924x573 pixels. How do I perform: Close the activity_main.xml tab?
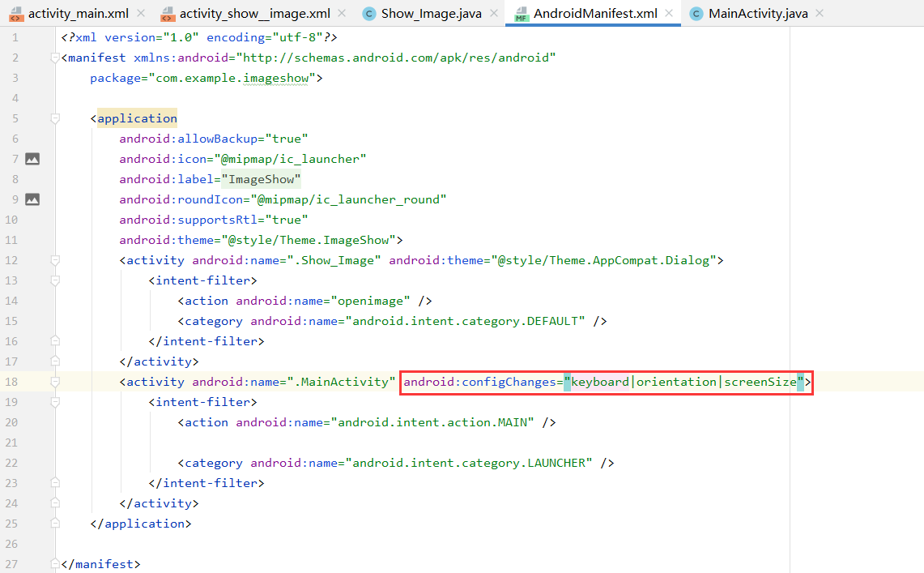coord(141,13)
